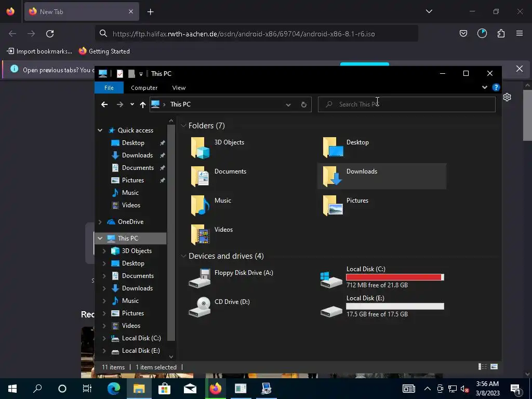Open File Explorer help
532x399 pixels.
[x=496, y=87]
